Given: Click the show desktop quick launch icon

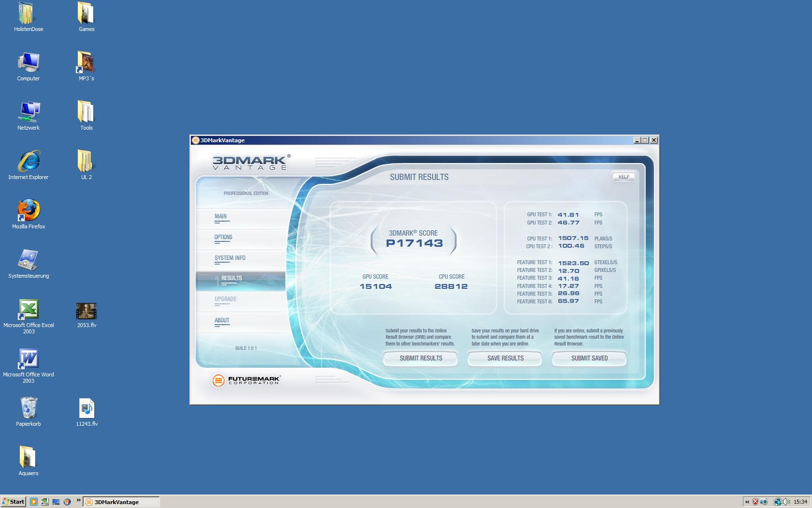Looking at the screenshot, I should (56, 502).
